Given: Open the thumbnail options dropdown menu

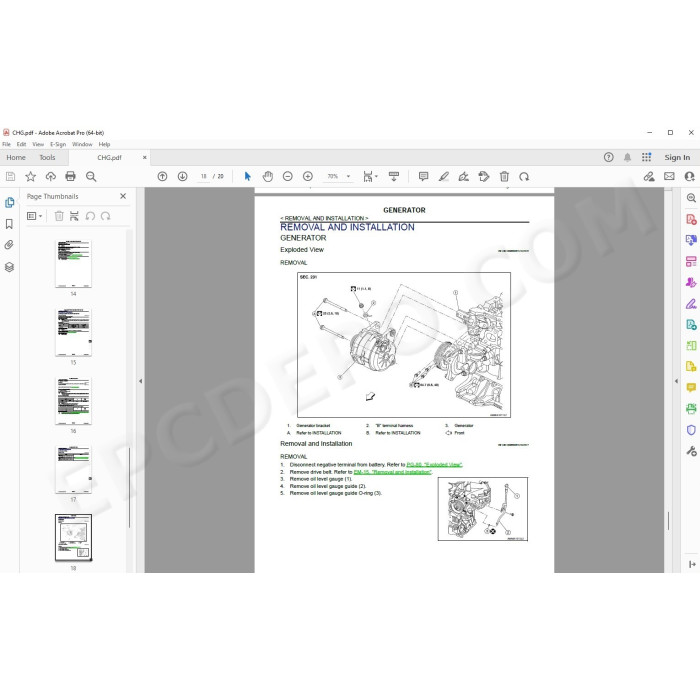Looking at the screenshot, I should 34,216.
